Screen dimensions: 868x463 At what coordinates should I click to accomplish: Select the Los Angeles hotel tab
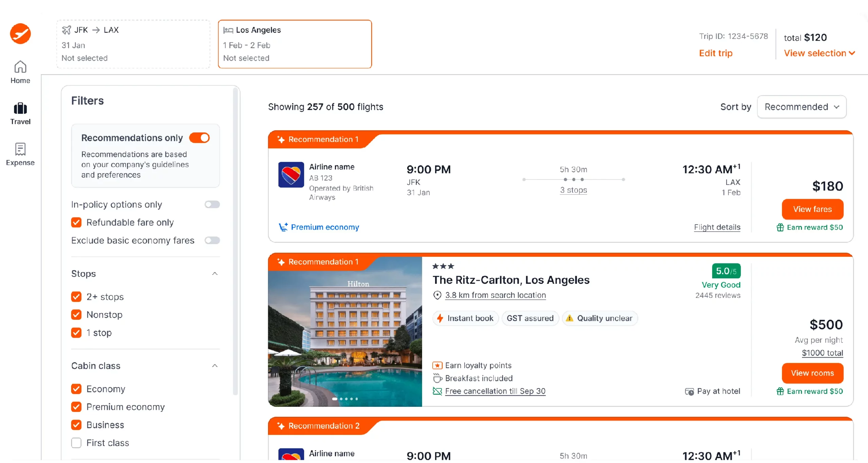point(295,44)
